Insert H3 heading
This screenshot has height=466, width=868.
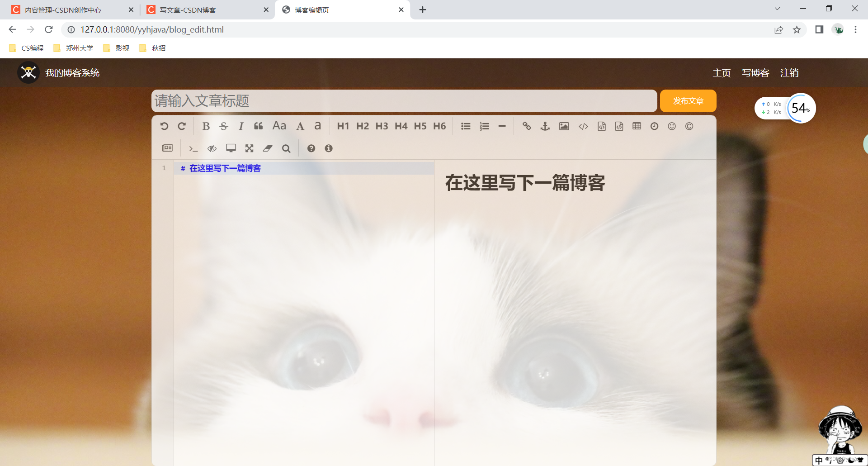pos(382,126)
